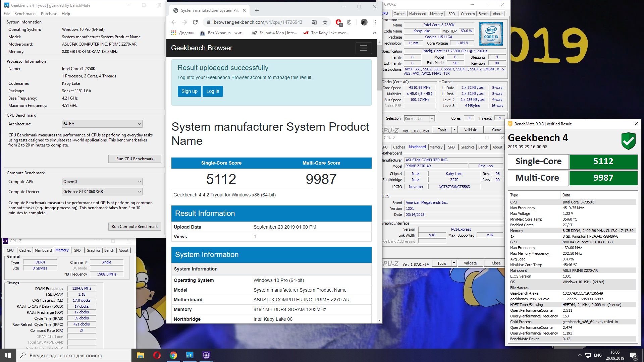Click the Single-Core score 5112 in BenchMate
Image resolution: width=644 pixels, height=362 pixels.
(603, 162)
